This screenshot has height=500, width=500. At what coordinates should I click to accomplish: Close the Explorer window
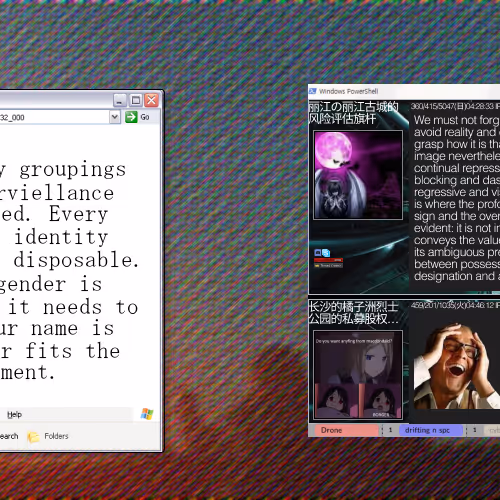pyautogui.click(x=152, y=100)
